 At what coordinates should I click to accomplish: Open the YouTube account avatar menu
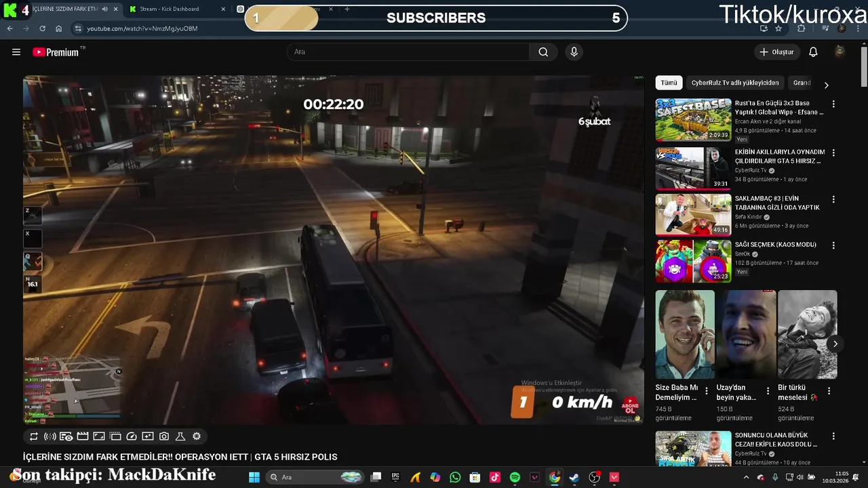(x=840, y=52)
